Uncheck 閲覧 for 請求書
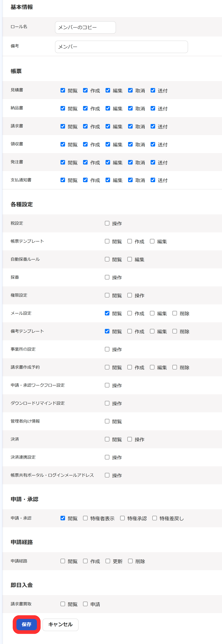 [x=63, y=126]
